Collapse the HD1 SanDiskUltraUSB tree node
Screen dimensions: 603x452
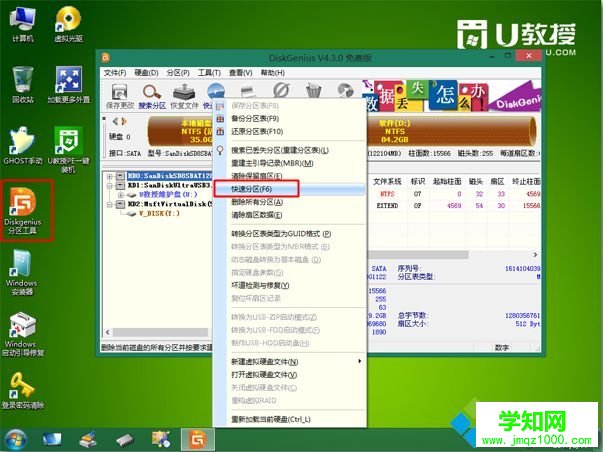tap(109, 186)
